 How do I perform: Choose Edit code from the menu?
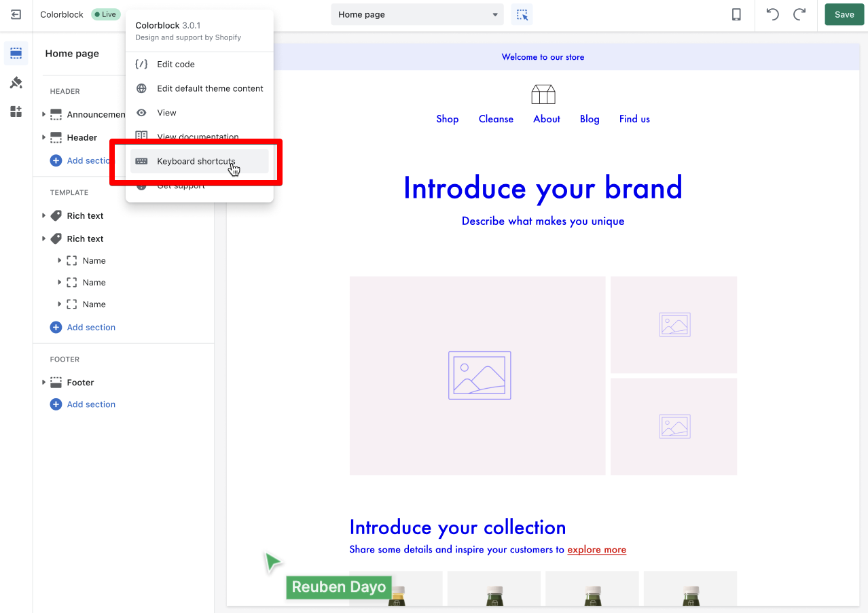point(176,64)
